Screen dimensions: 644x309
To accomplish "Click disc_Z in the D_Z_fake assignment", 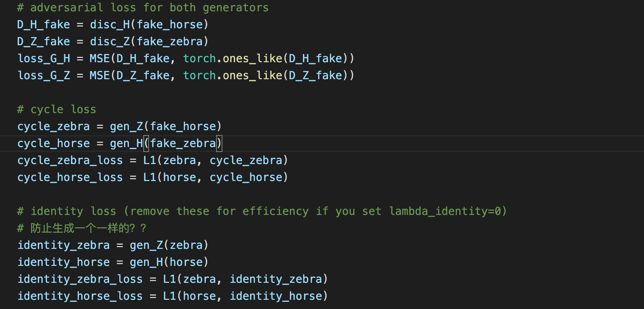I will 110,41.
